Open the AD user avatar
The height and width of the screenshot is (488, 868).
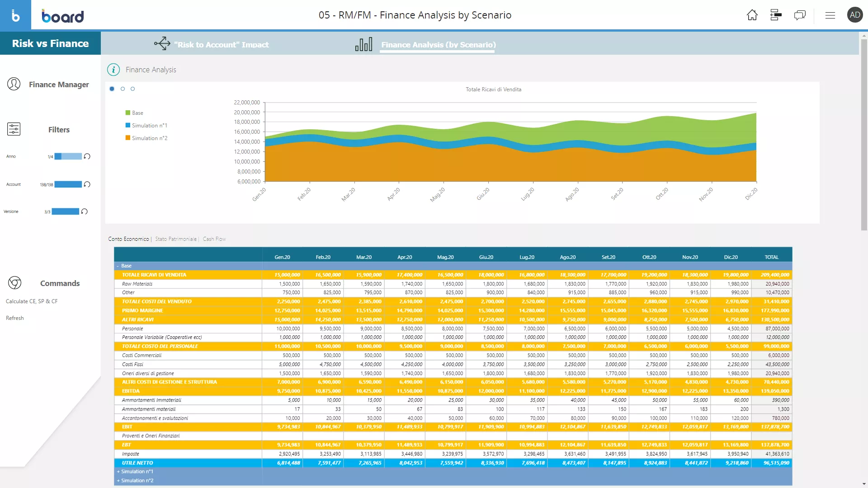[x=854, y=15]
